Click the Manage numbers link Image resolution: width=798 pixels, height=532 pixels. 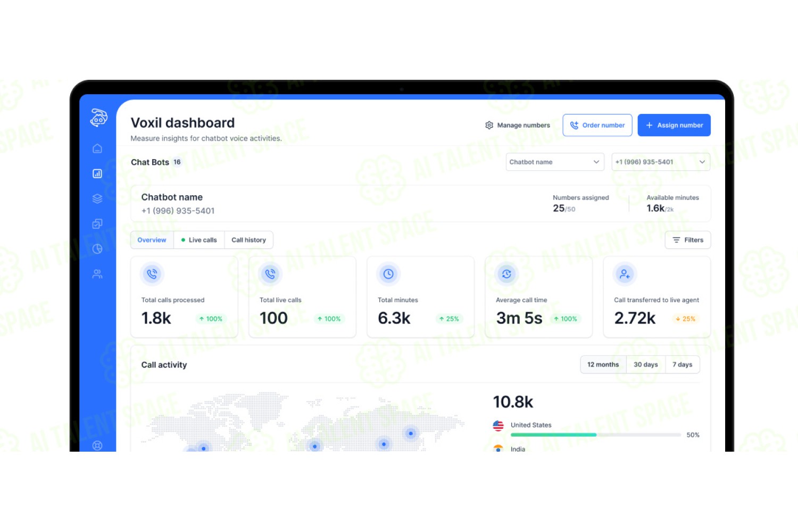tap(518, 125)
